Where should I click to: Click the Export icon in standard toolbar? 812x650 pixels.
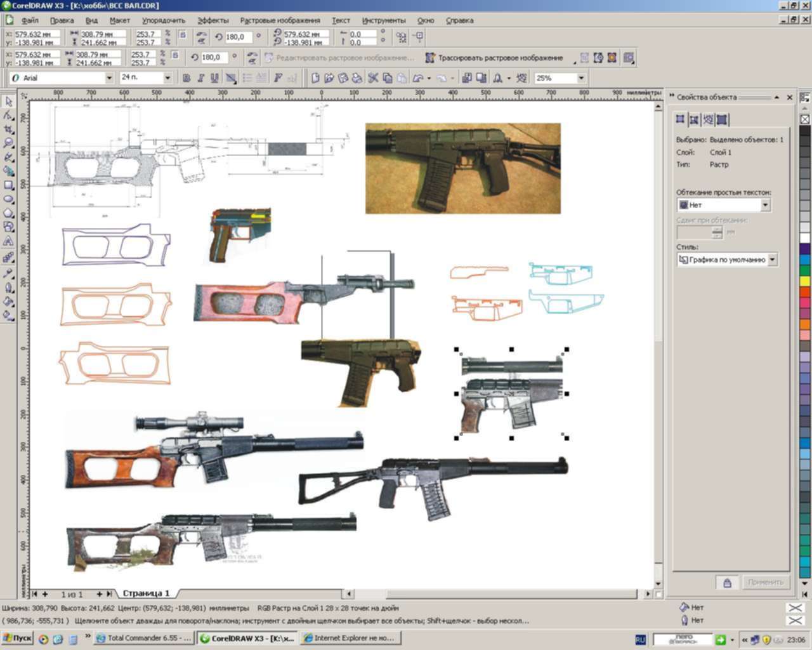click(x=481, y=78)
